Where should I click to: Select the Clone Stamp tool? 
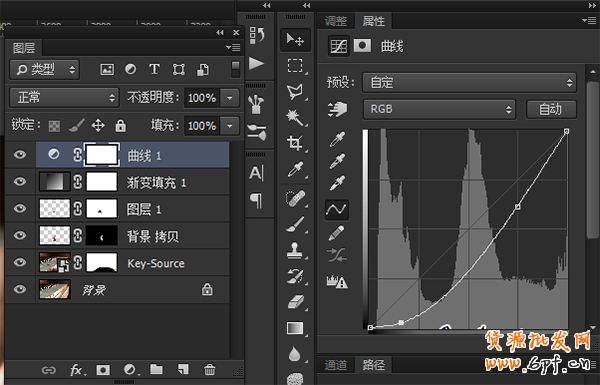point(295,251)
